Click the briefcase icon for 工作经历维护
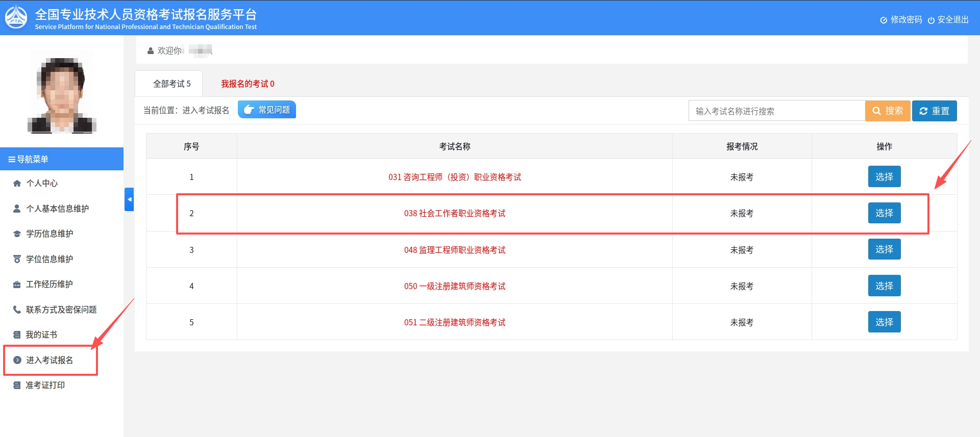Screen dimensions: 980x437 (17, 285)
